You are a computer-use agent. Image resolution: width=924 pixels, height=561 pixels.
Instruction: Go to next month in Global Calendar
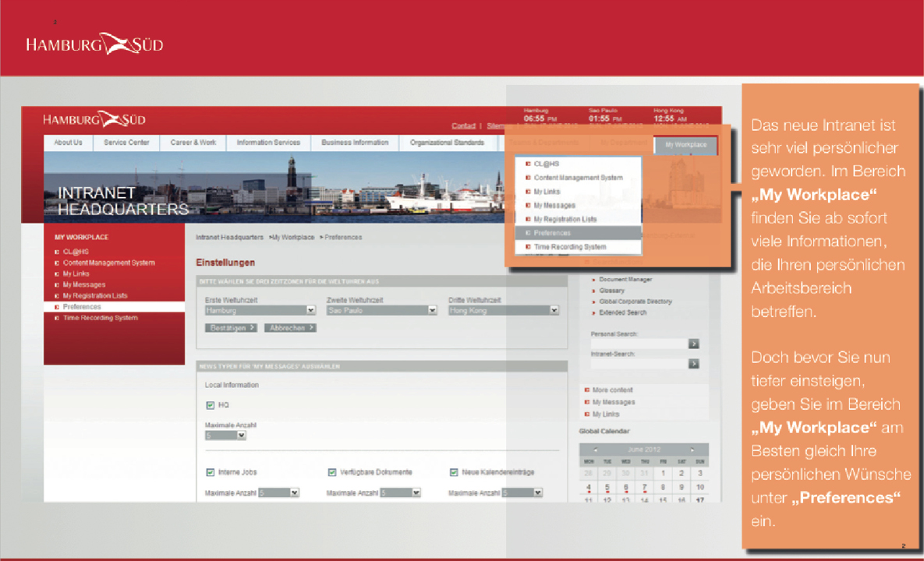(692, 450)
